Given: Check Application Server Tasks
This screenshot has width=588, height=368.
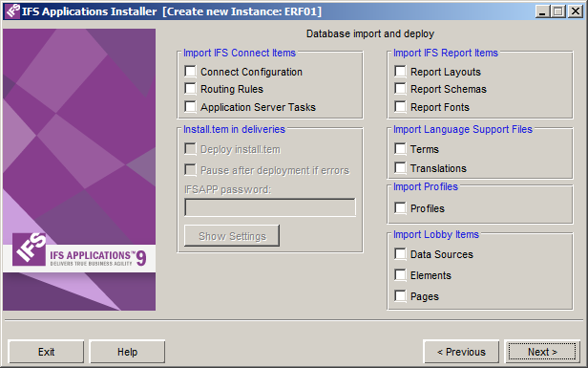Looking at the screenshot, I should pos(191,107).
